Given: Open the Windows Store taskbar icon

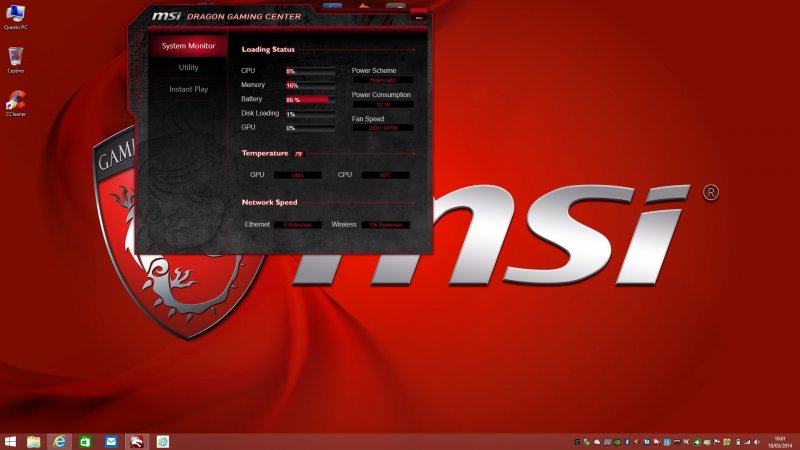Looking at the screenshot, I should click(85, 442).
